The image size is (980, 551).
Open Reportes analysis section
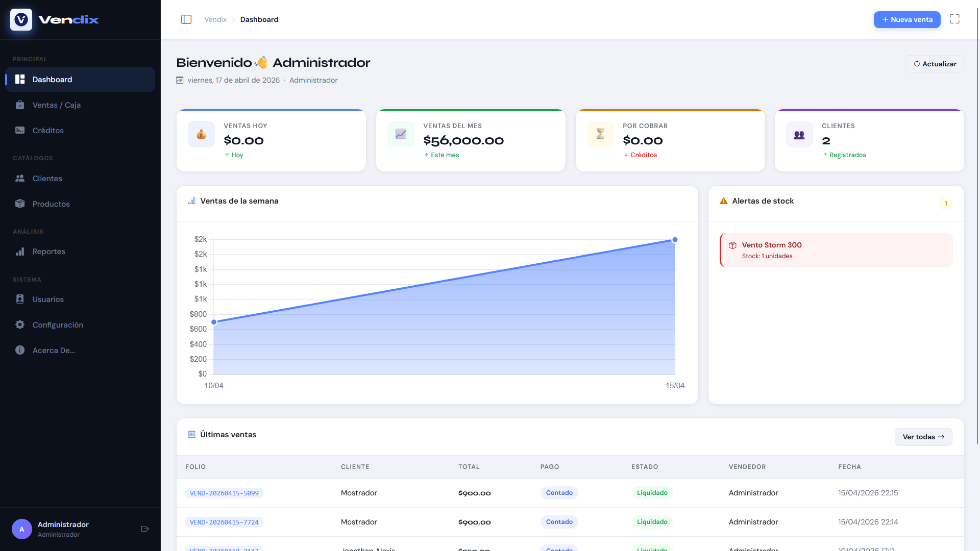coord(48,252)
